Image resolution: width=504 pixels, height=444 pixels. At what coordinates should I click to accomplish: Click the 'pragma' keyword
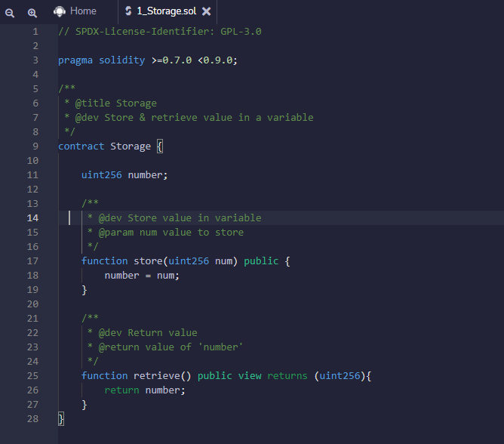click(x=75, y=60)
